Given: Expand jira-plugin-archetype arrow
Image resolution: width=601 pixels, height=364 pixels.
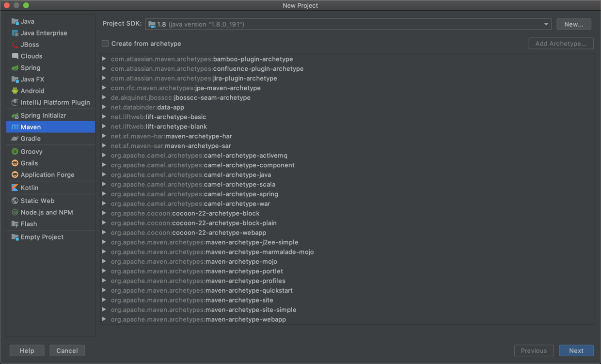Looking at the screenshot, I should pos(104,79).
